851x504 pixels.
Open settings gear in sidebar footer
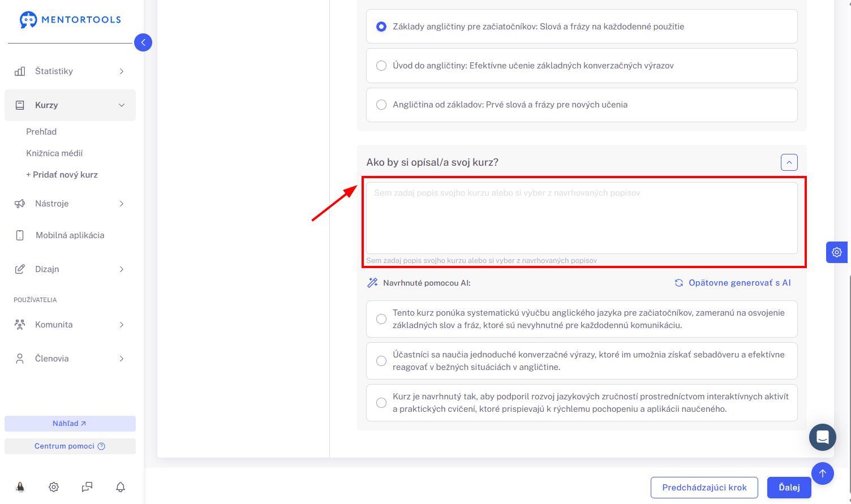(54, 487)
